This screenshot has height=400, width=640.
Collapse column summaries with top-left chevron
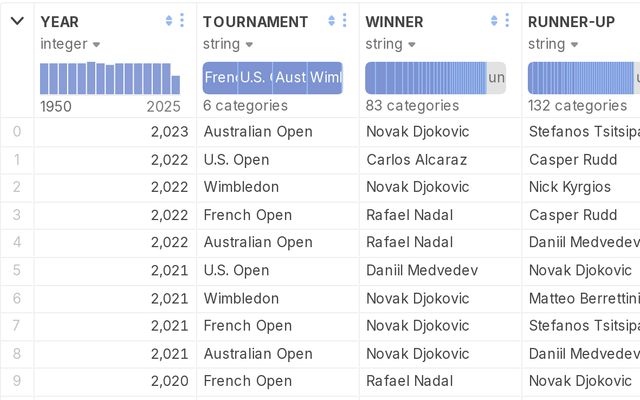coord(17,21)
